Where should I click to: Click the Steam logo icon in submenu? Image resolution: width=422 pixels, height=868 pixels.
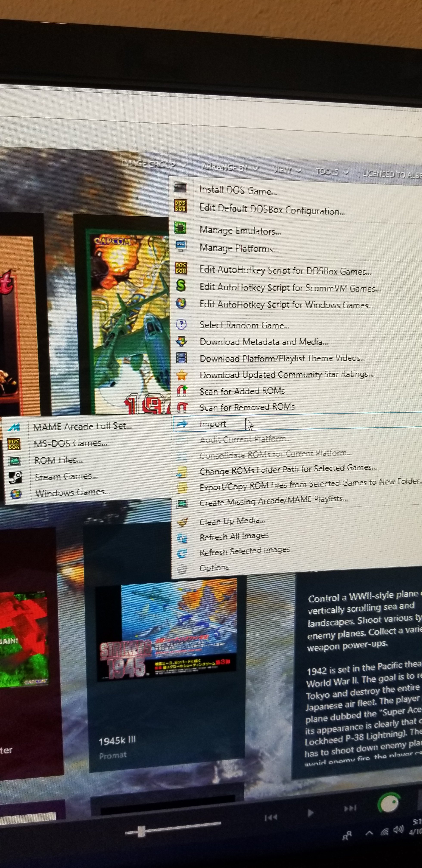point(15,477)
